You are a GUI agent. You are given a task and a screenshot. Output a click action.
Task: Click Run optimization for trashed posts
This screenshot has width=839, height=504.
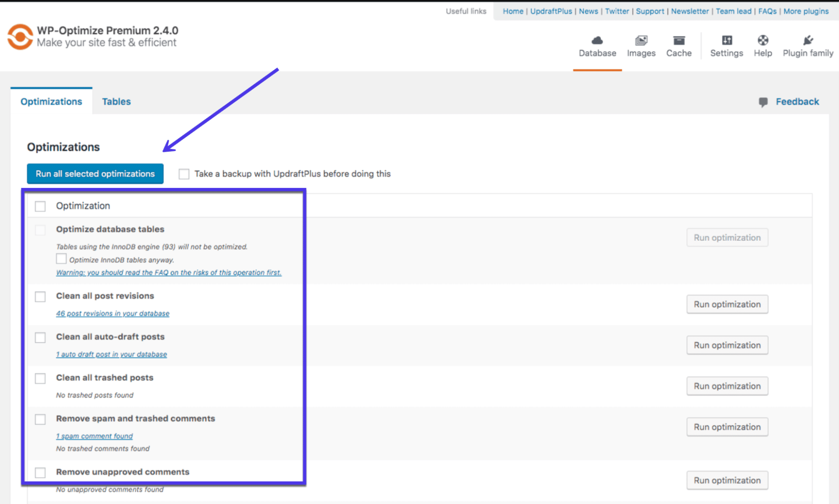727,385
